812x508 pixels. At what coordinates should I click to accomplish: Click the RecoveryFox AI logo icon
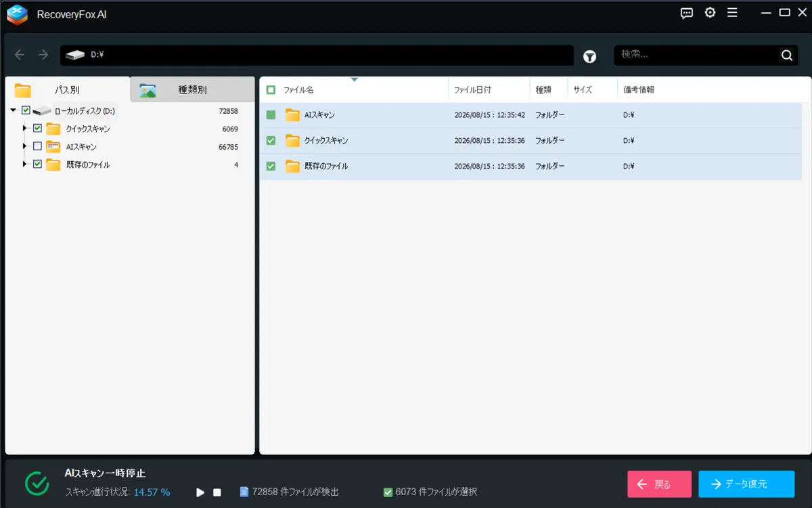point(17,14)
